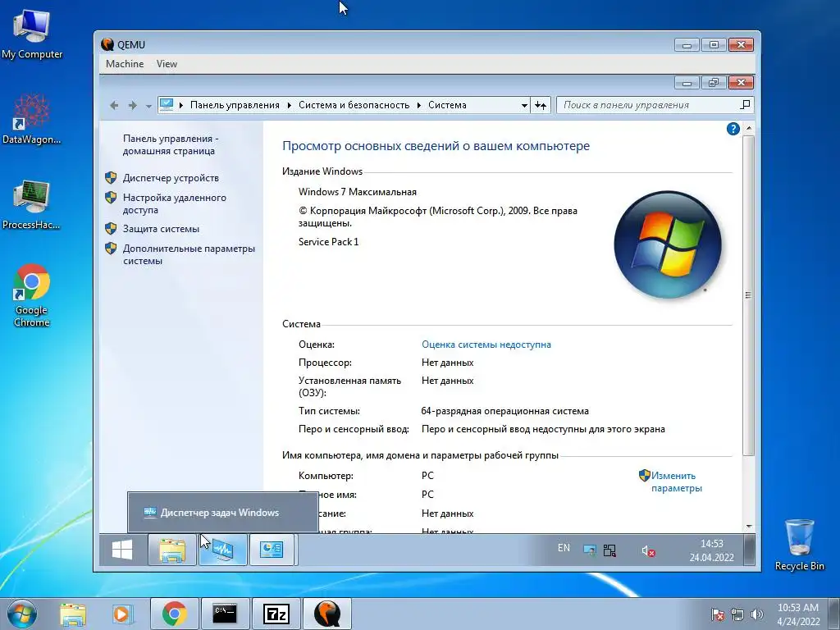Open host Action Center flag icon
Viewport: 840px width, 630px height.
[717, 614]
